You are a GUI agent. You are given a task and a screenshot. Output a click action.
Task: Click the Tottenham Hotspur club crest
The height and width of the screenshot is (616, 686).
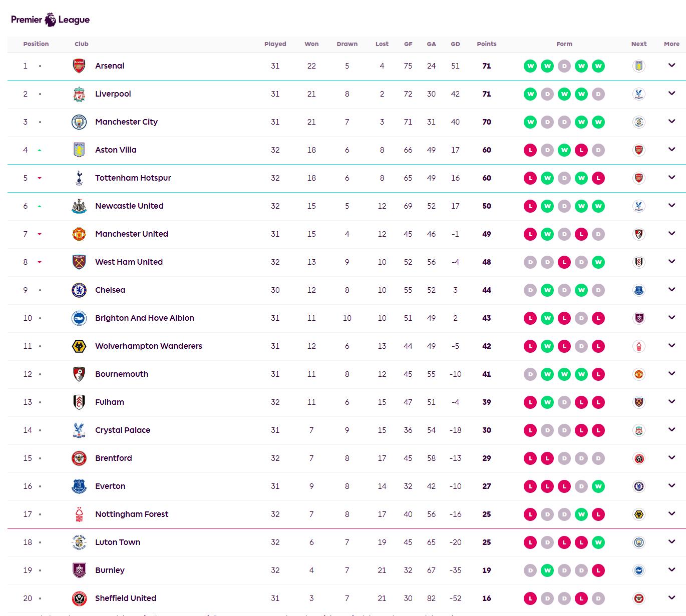[79, 178]
